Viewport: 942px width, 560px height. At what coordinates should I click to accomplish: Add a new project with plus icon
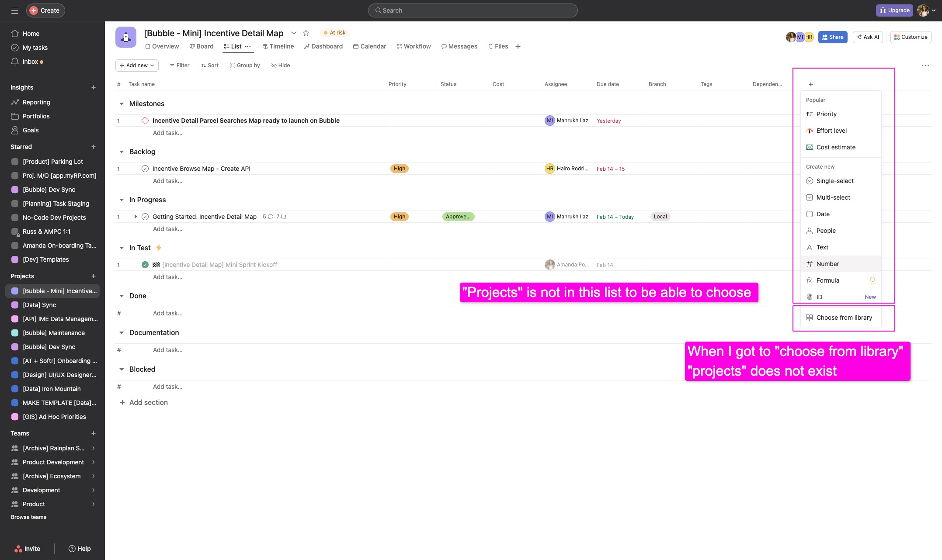pos(94,276)
